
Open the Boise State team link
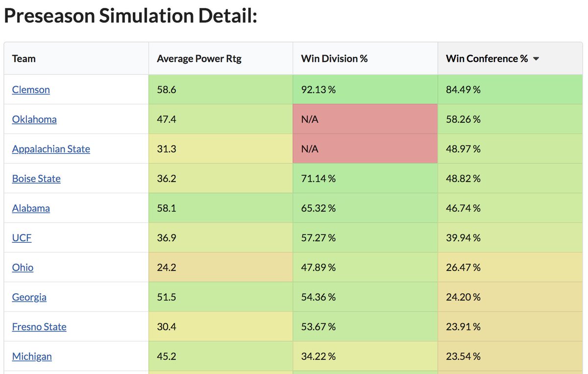coord(36,179)
